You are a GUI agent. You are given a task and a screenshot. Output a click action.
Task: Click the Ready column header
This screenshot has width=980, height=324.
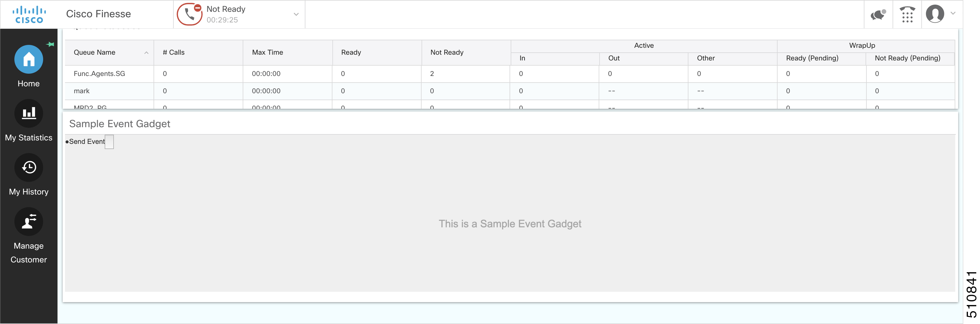[377, 53]
